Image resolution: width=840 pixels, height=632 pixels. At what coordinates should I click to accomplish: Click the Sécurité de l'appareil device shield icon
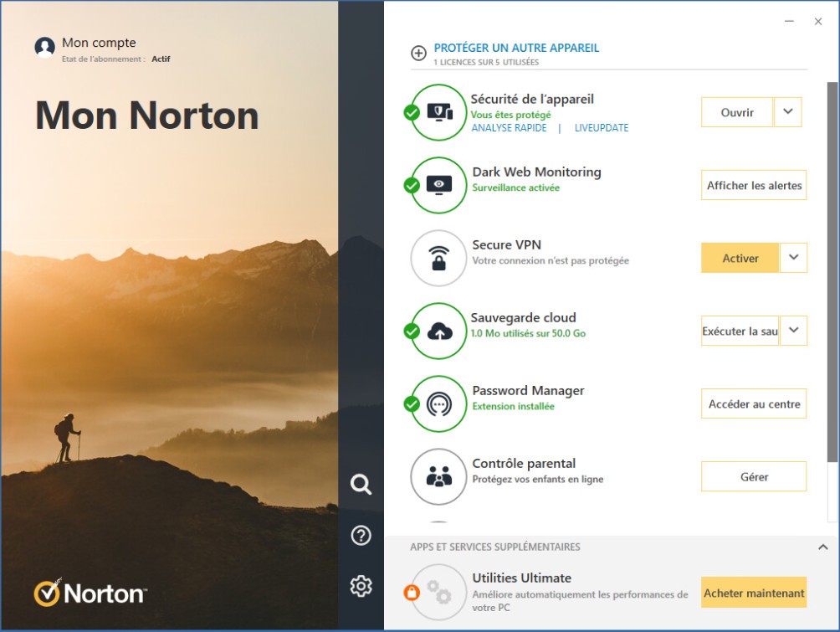tap(439, 112)
